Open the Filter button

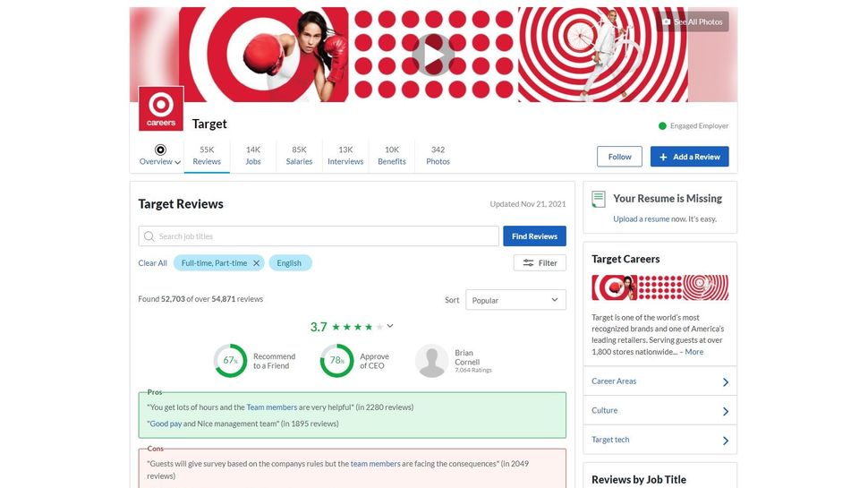pyautogui.click(x=540, y=263)
